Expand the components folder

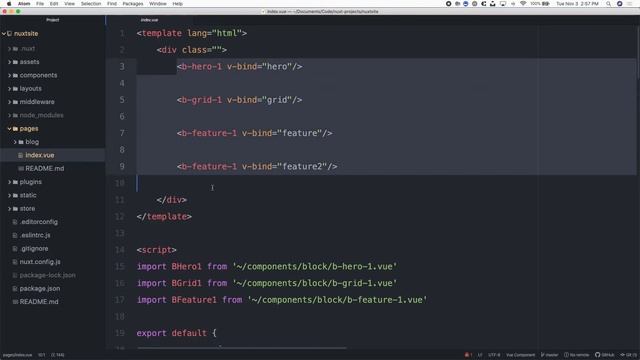click(x=9, y=76)
